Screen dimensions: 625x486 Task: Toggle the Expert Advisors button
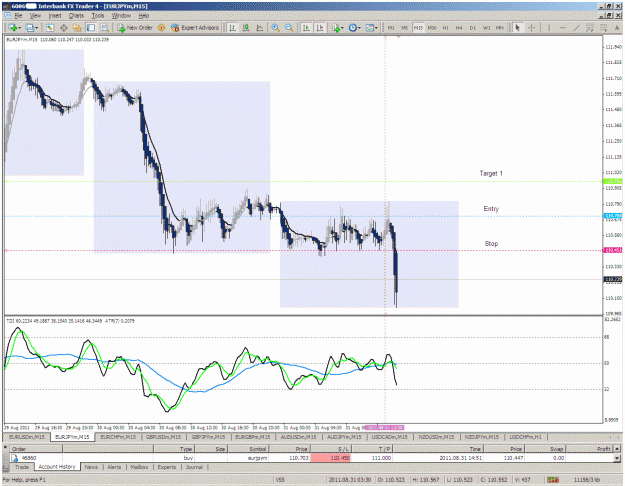tap(195, 28)
